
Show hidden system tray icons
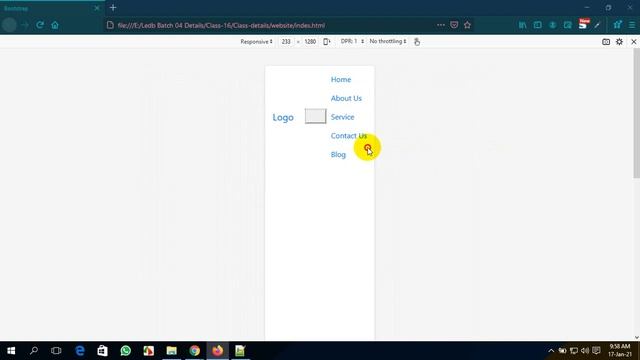551,351
